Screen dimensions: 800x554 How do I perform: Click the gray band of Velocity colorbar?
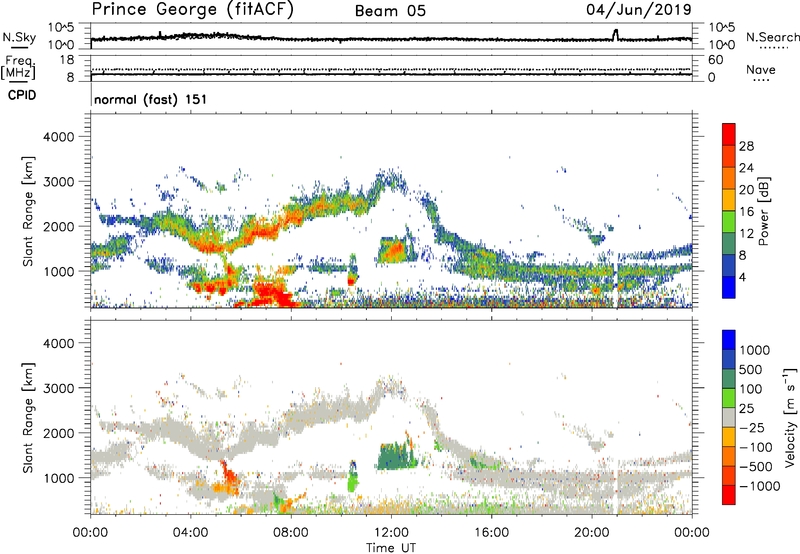pos(729,417)
